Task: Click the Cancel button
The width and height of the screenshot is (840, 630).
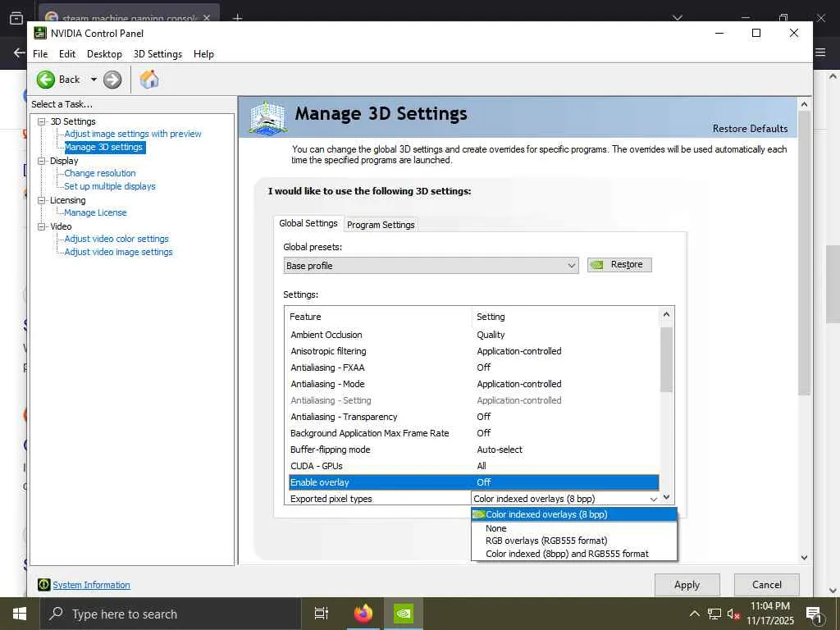Action: pyautogui.click(x=767, y=585)
